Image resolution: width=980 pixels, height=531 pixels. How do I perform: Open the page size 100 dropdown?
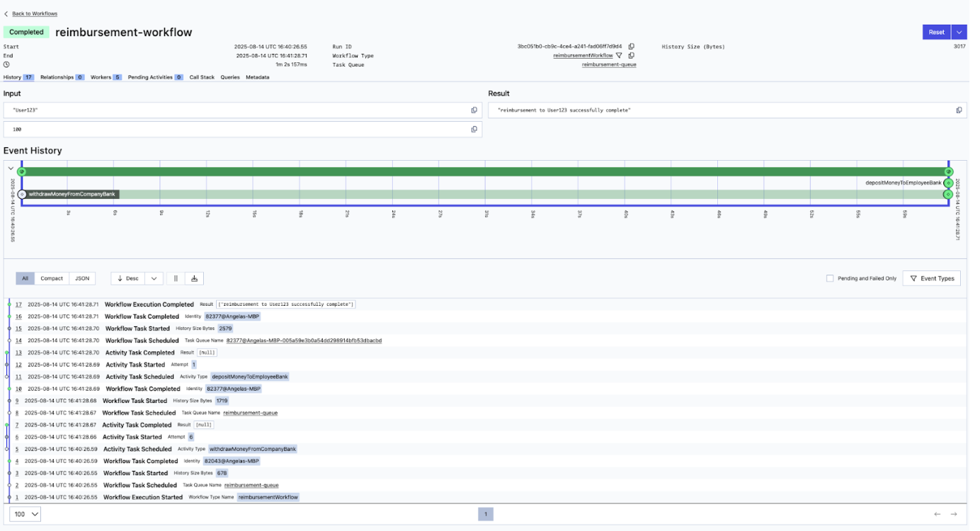(x=23, y=513)
